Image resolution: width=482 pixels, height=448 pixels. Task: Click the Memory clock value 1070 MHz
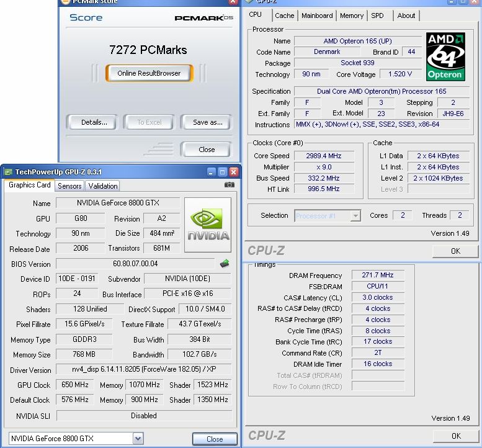(145, 385)
